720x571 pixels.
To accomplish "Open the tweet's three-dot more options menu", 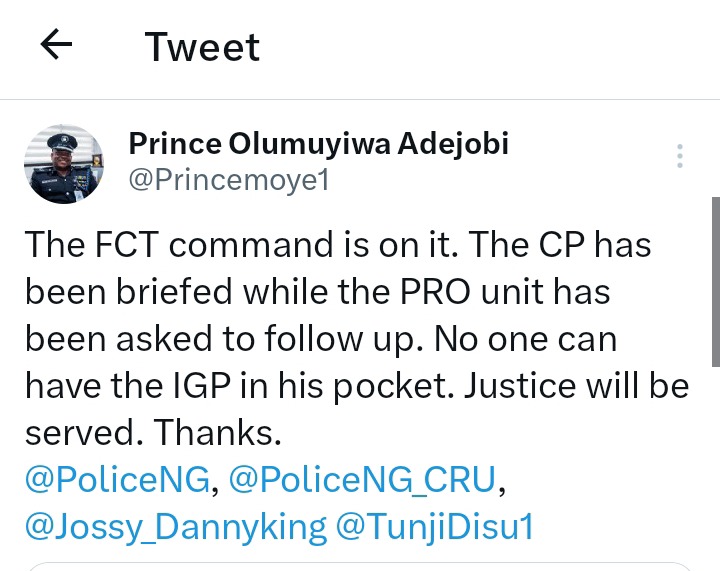I will click(679, 156).
